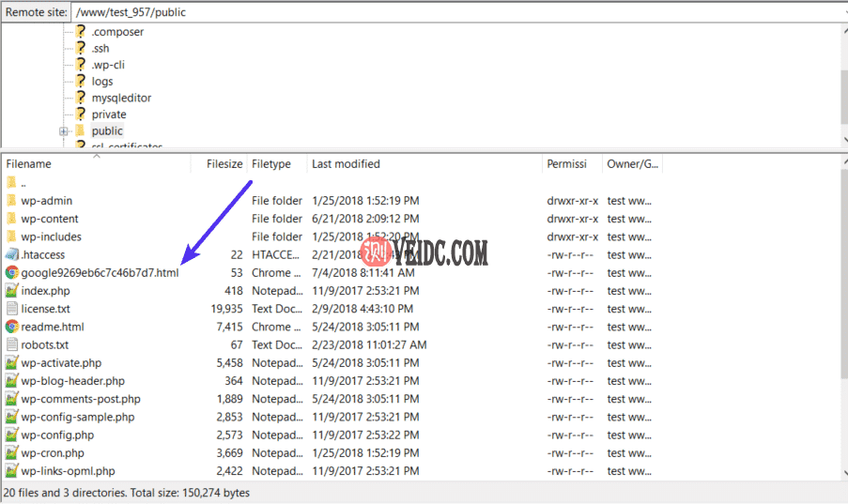Select the wp-includes folder name
This screenshot has width=848, height=504.
(52, 237)
